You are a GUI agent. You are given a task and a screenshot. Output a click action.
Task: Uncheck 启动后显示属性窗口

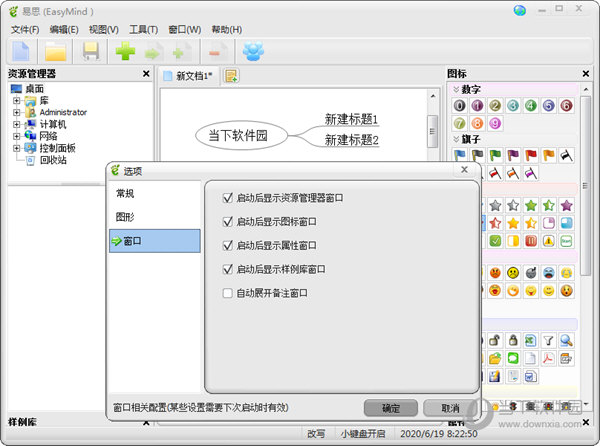228,246
